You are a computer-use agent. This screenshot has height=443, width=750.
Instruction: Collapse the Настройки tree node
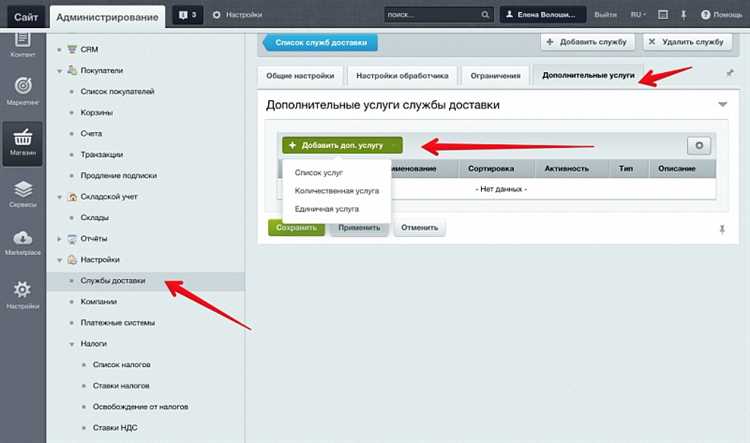[x=59, y=260]
